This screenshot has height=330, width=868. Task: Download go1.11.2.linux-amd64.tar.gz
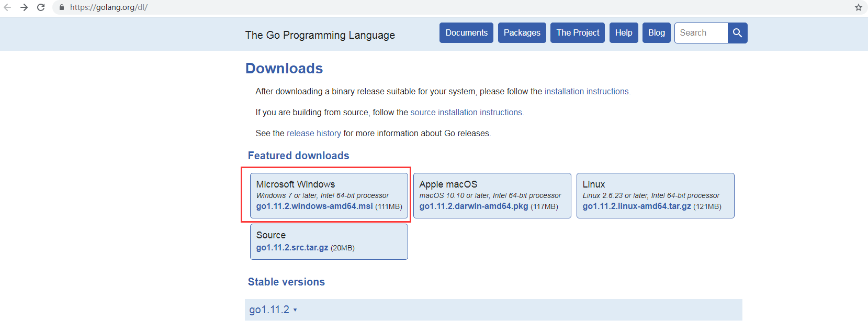point(637,206)
